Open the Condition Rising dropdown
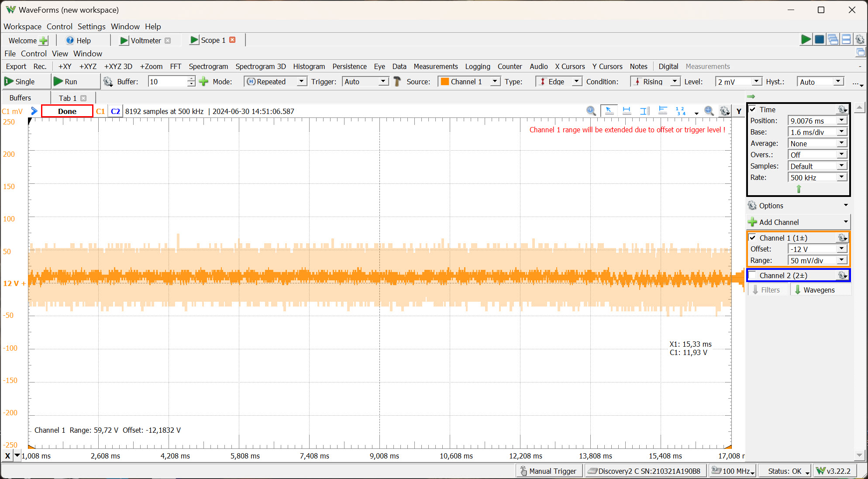The width and height of the screenshot is (868, 479). pos(675,82)
